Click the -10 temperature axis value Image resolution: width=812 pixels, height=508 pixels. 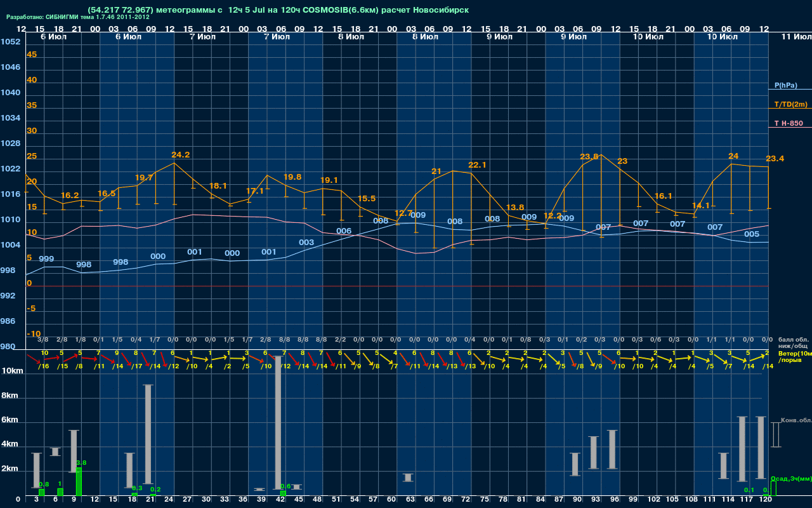click(34, 334)
